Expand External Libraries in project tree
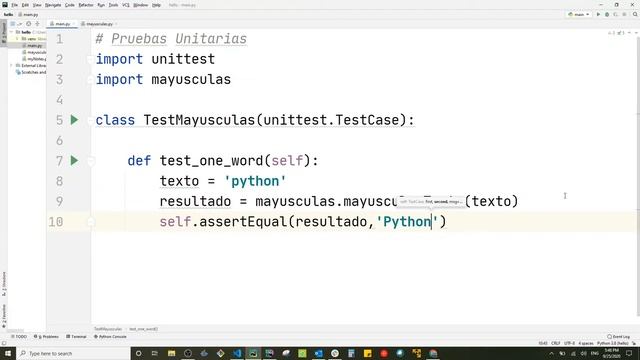 11,65
